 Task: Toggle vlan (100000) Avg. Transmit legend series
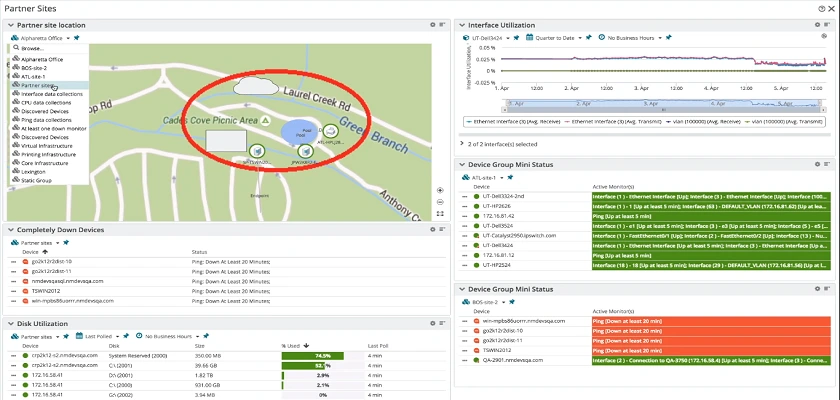pyautogui.click(x=782, y=122)
